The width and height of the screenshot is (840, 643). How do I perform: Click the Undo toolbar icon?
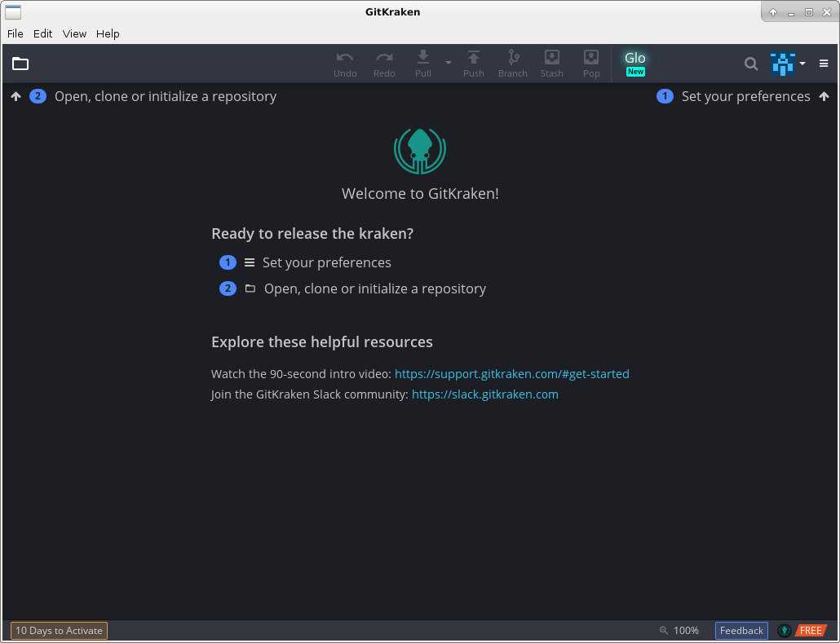click(345, 64)
